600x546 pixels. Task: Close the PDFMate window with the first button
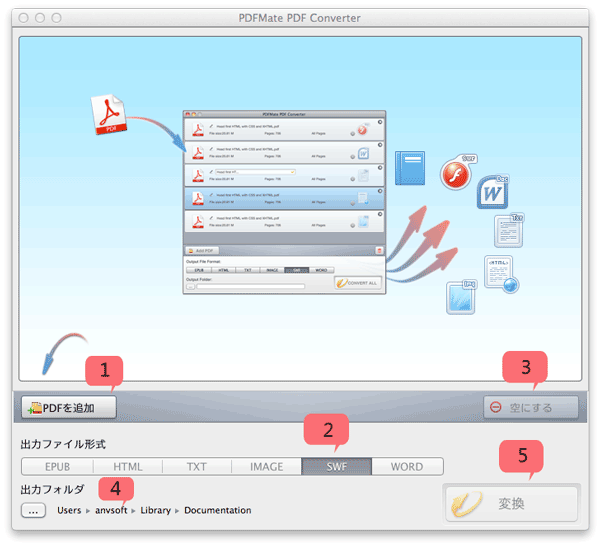(23, 18)
